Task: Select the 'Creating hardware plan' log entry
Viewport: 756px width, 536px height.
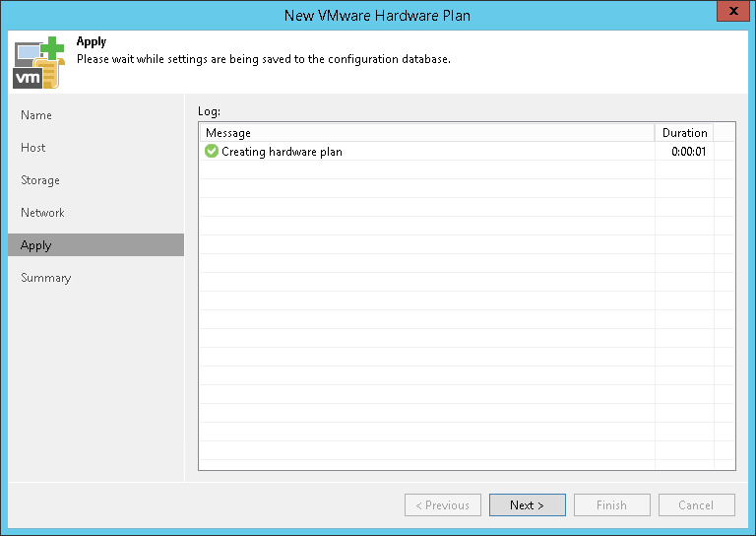Action: pos(467,152)
